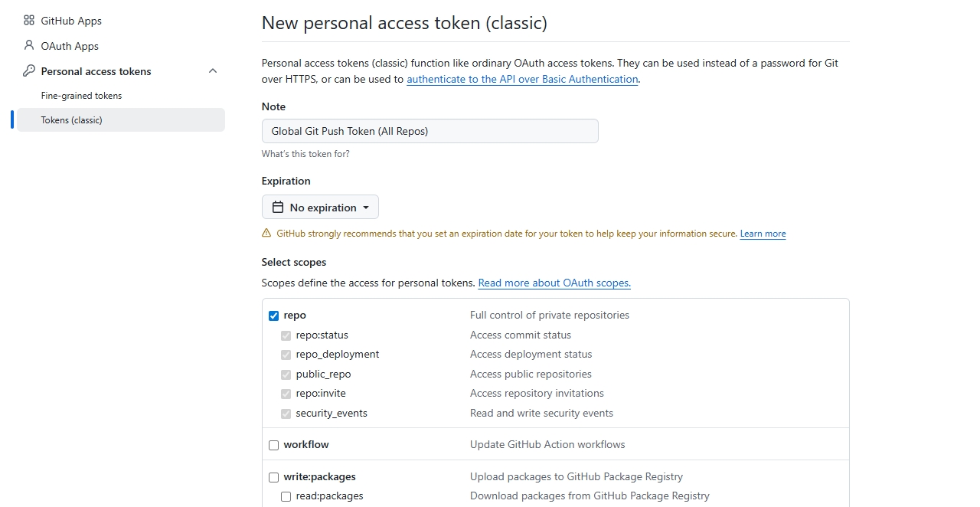Open the No expiration dropdown
This screenshot has height=507, width=980.
coord(321,208)
